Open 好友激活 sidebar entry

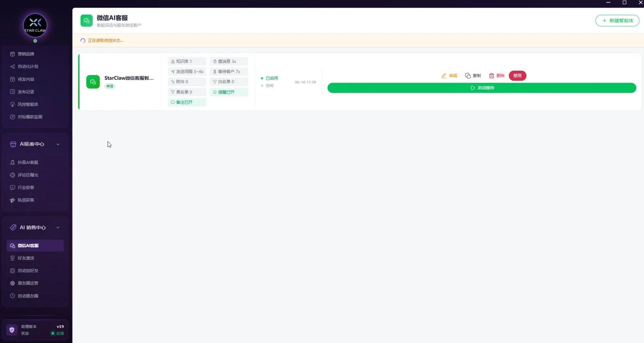(x=35, y=258)
